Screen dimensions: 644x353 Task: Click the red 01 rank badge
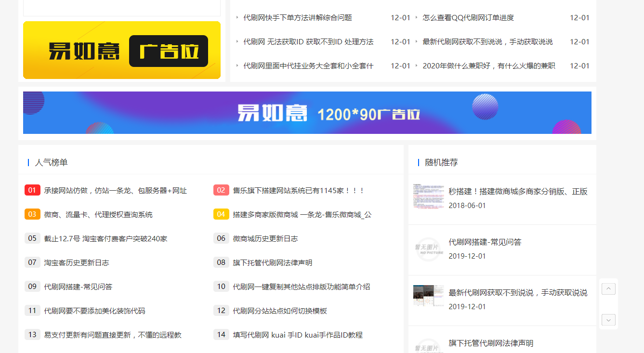pyautogui.click(x=32, y=190)
